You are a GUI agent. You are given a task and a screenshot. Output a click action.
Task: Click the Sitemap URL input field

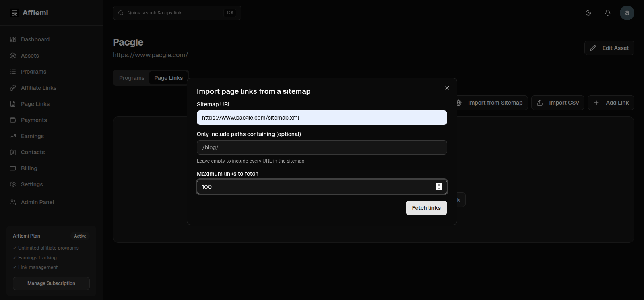coord(322,118)
